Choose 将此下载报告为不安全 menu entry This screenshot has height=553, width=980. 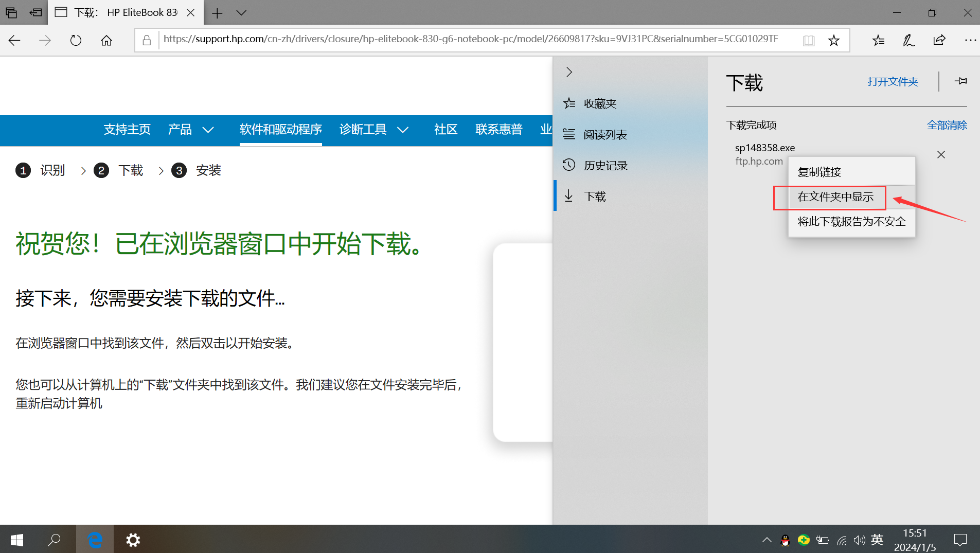(851, 221)
